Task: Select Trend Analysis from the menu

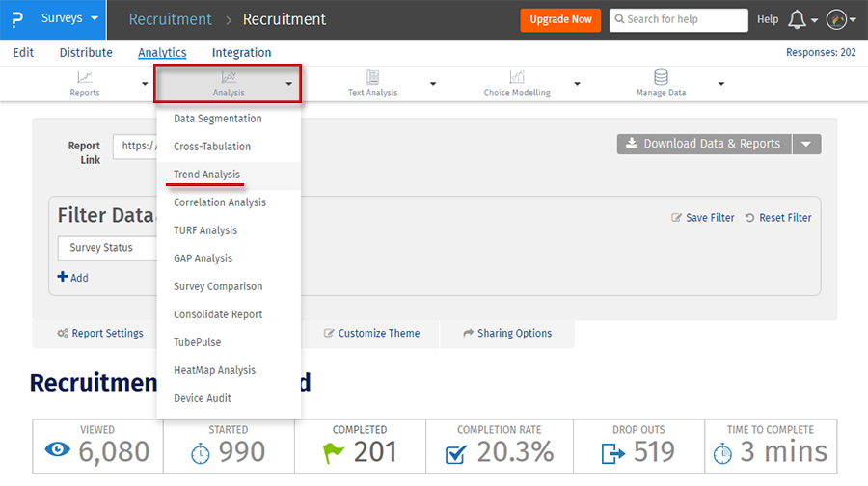Action: point(206,175)
